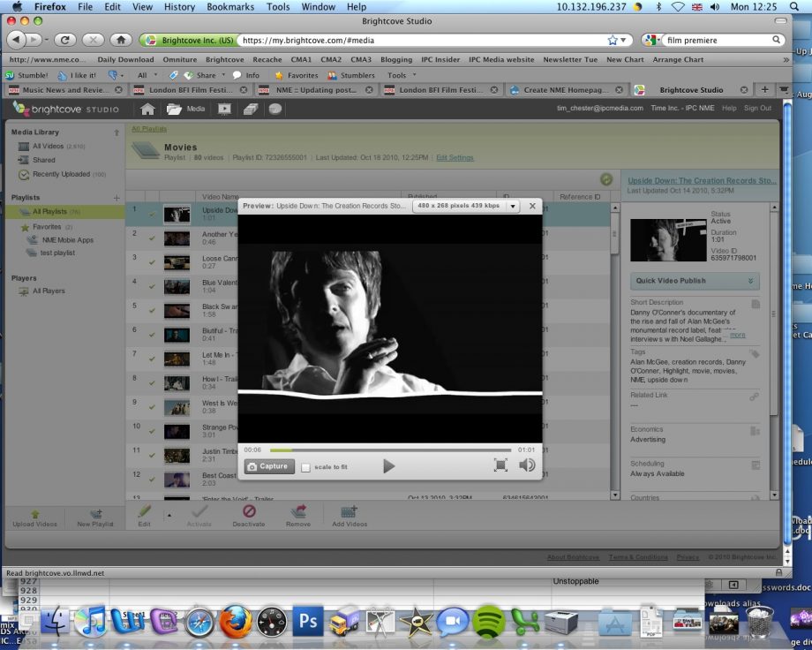Open a new Firefox tab

pyautogui.click(x=764, y=90)
